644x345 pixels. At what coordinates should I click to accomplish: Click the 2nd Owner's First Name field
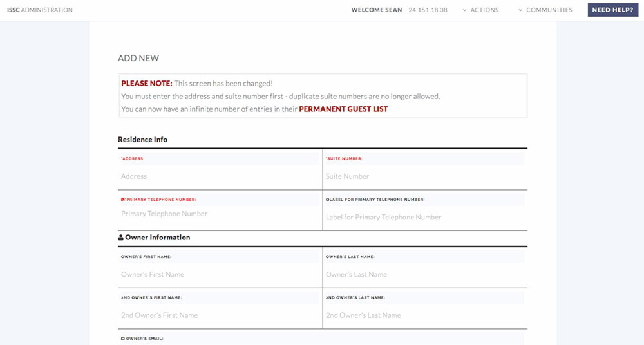(x=218, y=315)
